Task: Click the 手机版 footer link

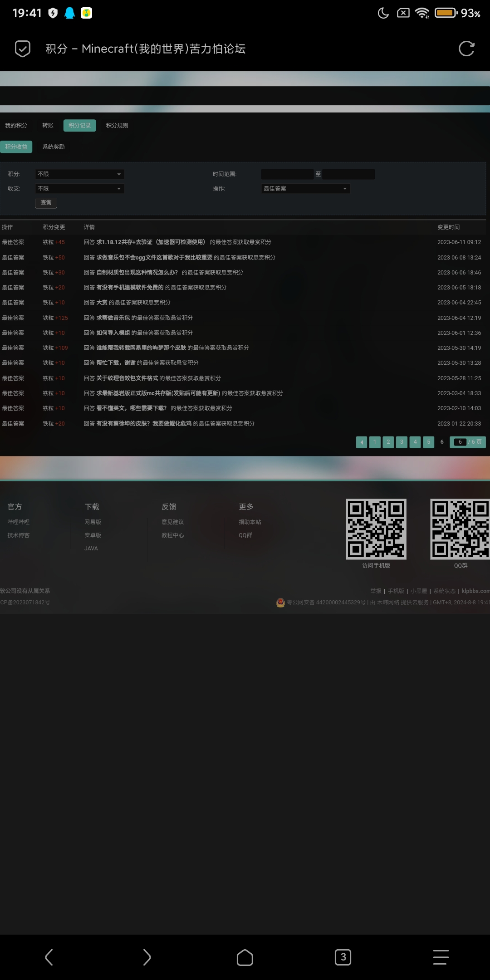Action: click(x=396, y=591)
